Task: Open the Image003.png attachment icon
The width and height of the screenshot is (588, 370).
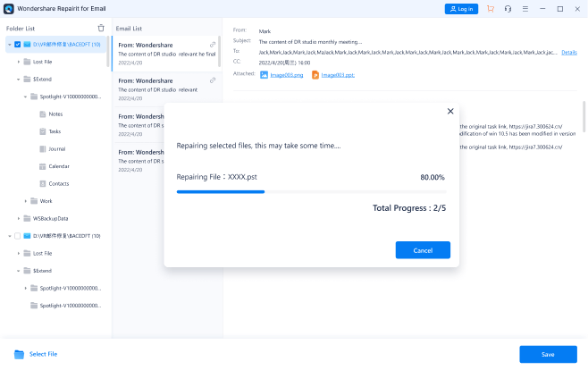Action: pyautogui.click(x=264, y=75)
